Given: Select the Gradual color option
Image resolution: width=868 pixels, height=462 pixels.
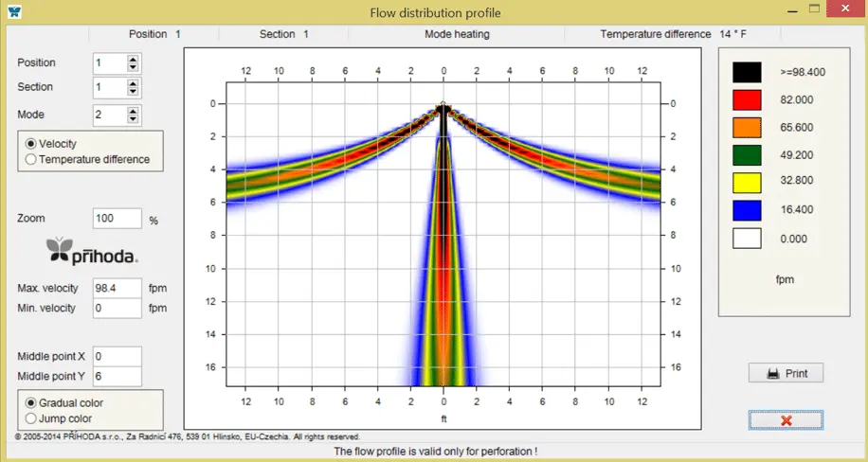Looking at the screenshot, I should point(31,402).
